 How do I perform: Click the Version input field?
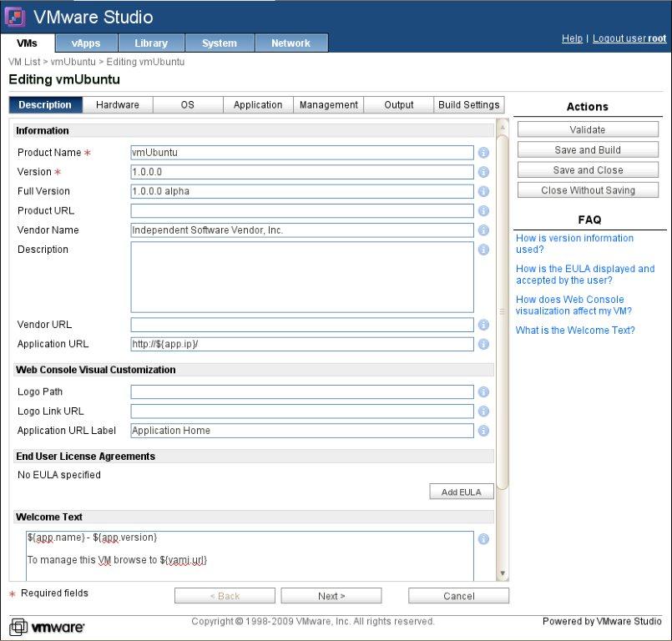302,172
